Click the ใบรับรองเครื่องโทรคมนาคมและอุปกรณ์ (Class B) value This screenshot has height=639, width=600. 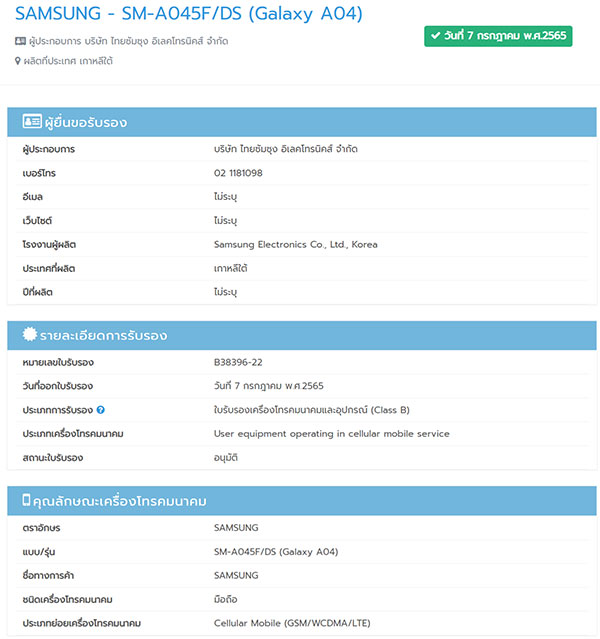pyautogui.click(x=311, y=410)
